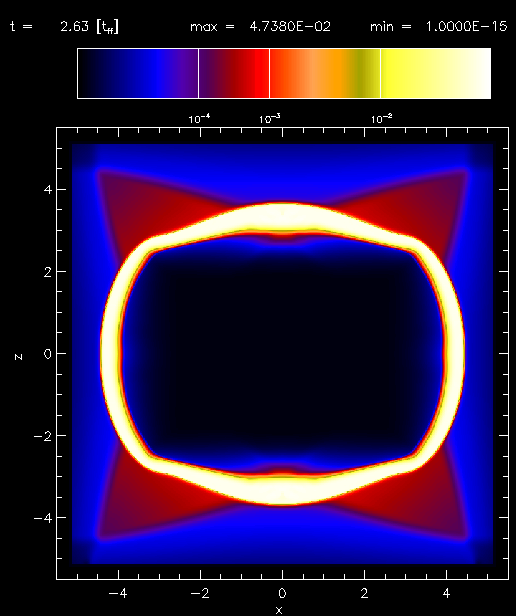Click the bright yellow colorbar segment

click(435, 73)
